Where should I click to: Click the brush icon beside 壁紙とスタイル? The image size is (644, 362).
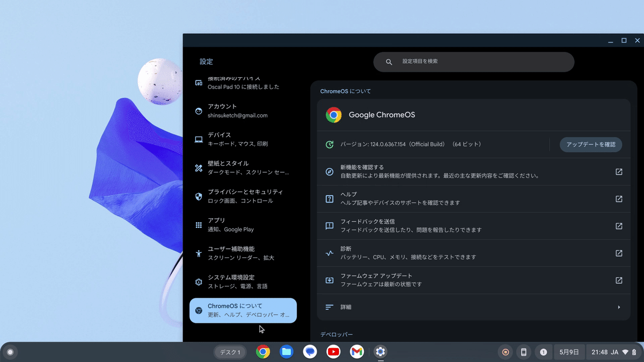tap(199, 168)
